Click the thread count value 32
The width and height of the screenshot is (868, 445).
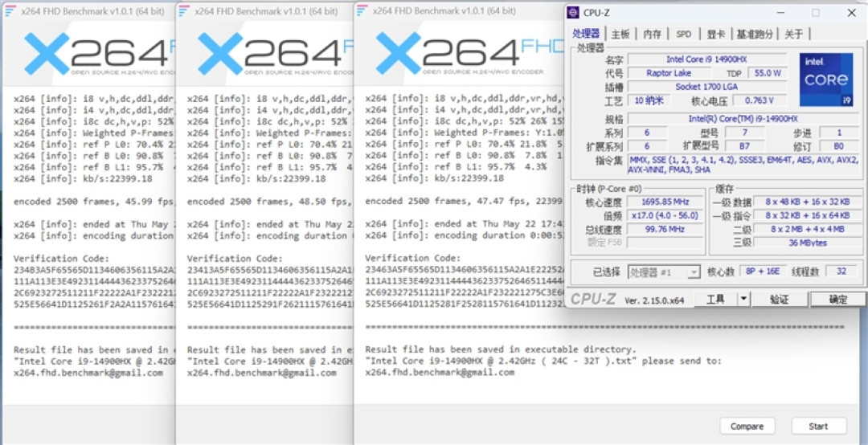[x=841, y=271]
